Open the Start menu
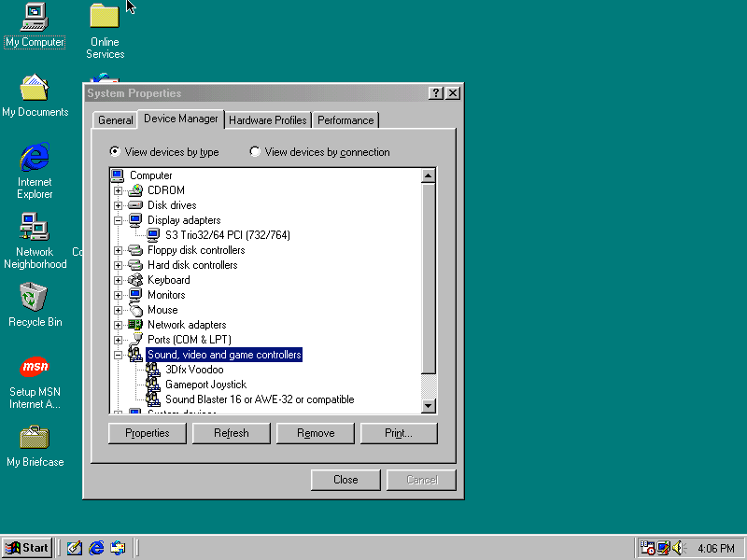The image size is (747, 560). point(27,548)
